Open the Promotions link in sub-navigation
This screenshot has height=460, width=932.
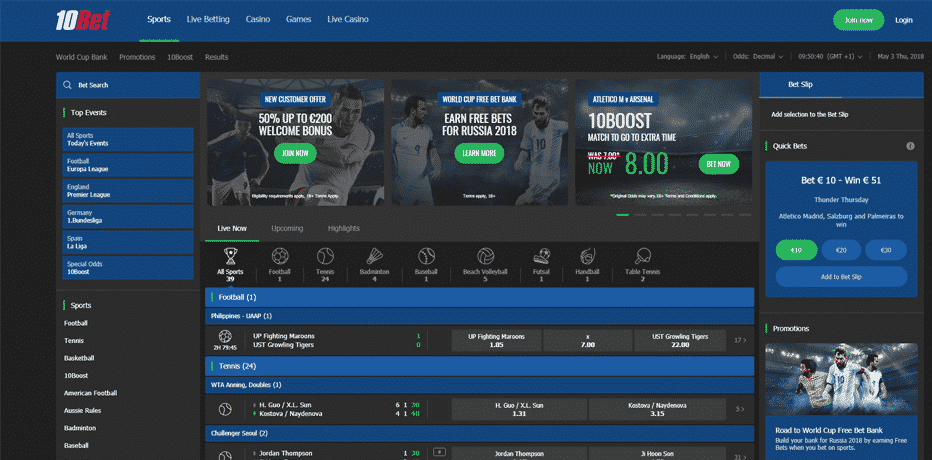coord(137,58)
